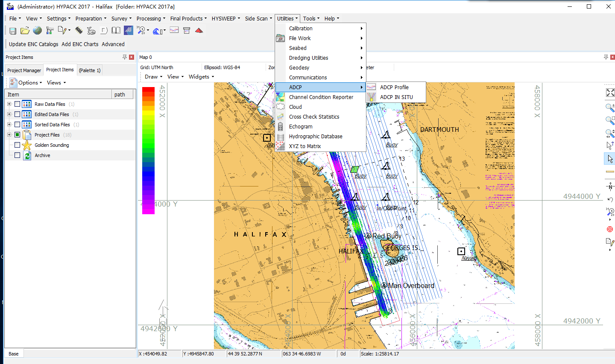
Task: Check the Raw Data Files checkbox
Action: (17, 104)
